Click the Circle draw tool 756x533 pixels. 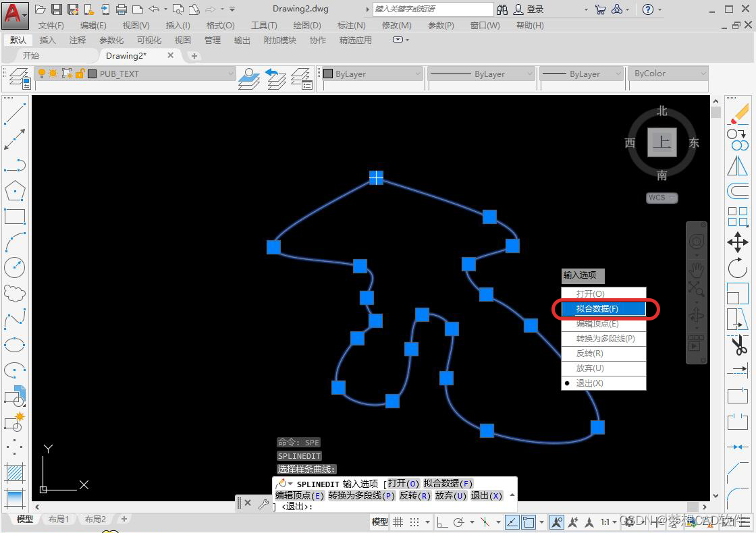pos(15,268)
